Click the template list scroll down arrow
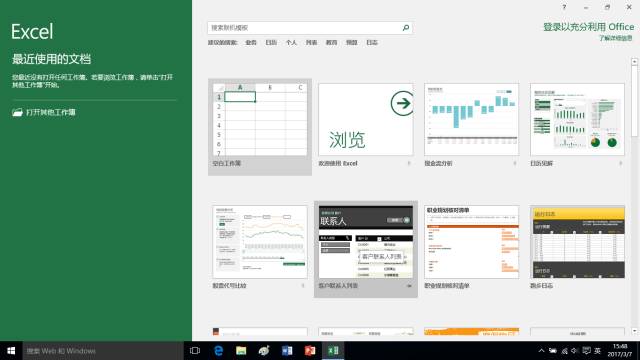The width and height of the screenshot is (640, 360). (634, 331)
